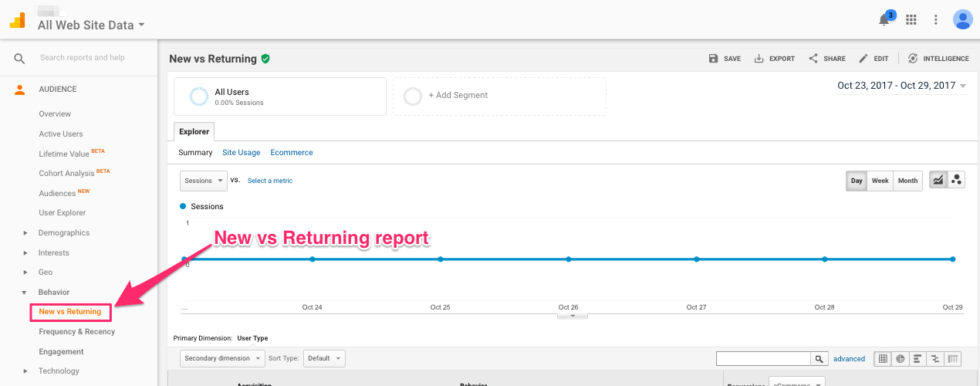
Task: Select the comparison view icon
Action: click(935, 358)
